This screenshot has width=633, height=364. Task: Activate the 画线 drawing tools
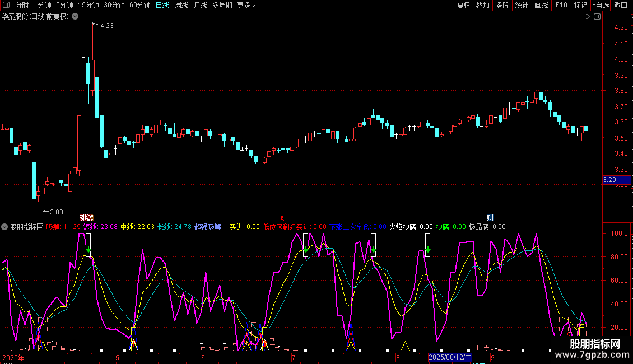click(x=541, y=5)
